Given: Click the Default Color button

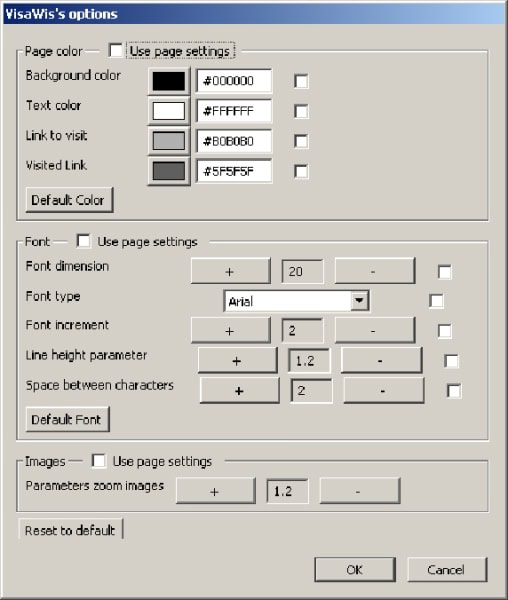Looking at the screenshot, I should click(69, 200).
